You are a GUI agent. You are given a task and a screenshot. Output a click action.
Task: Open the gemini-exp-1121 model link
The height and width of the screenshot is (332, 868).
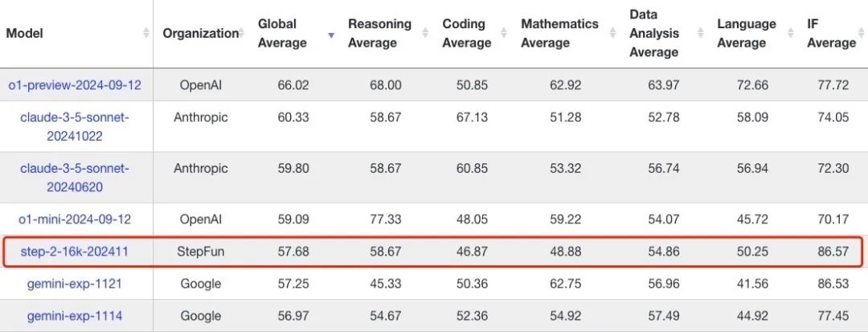click(x=75, y=284)
